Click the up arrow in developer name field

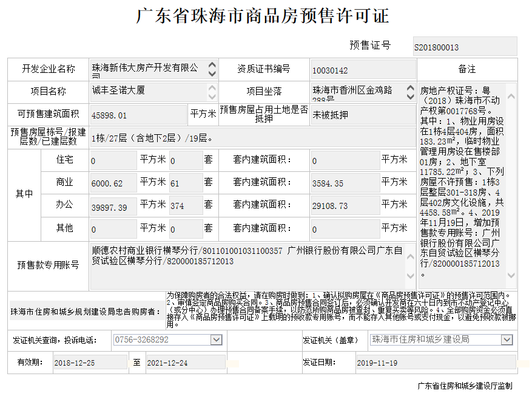click(211, 64)
